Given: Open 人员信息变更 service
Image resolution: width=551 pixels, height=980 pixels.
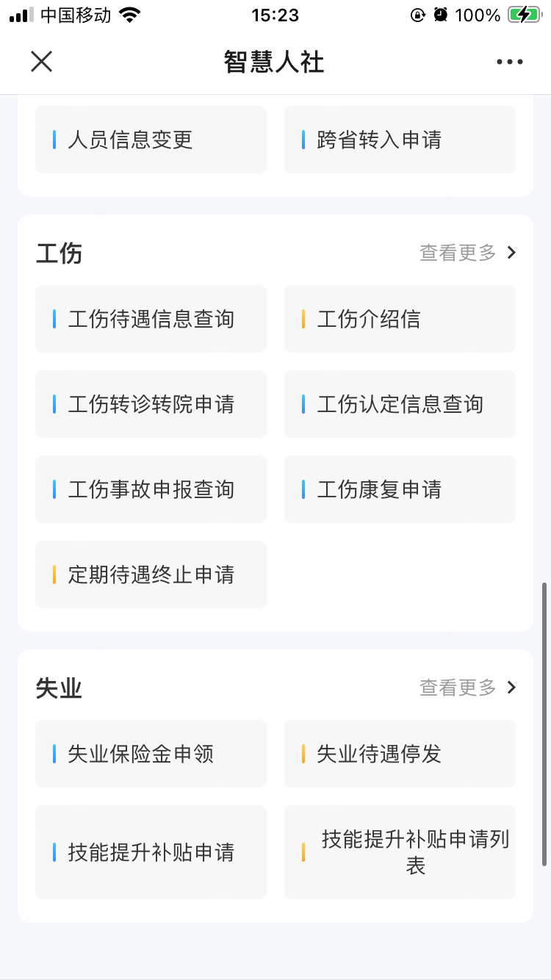Looking at the screenshot, I should click(151, 140).
